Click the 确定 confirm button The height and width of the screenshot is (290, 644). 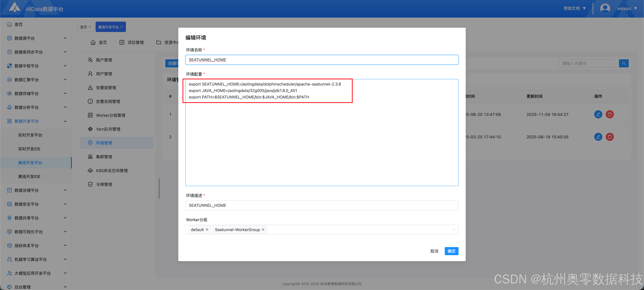click(451, 251)
